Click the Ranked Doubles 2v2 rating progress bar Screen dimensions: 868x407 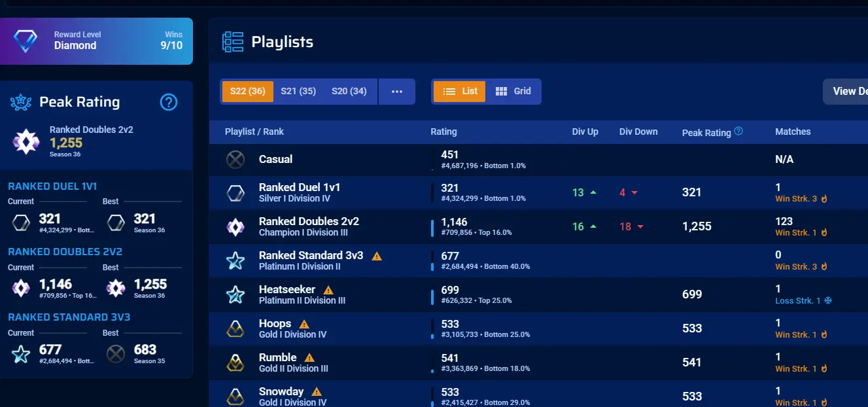(432, 227)
